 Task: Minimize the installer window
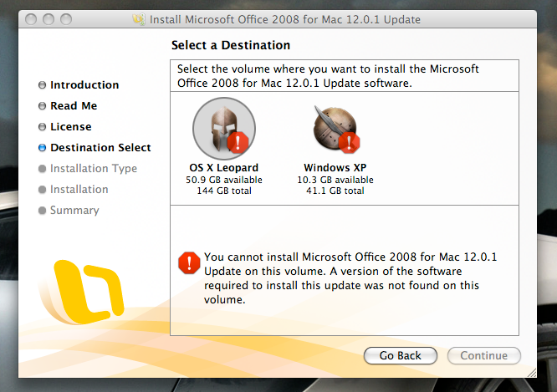point(49,19)
